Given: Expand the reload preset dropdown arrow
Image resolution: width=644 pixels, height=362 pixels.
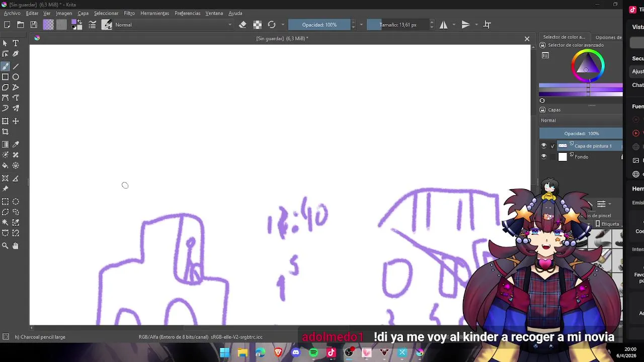Looking at the screenshot, I should click(x=283, y=25).
